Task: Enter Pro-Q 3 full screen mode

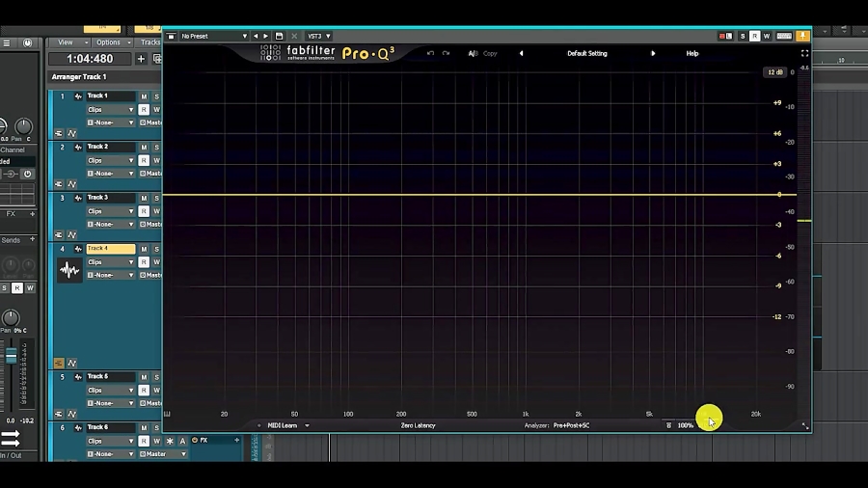Action: 804,53
